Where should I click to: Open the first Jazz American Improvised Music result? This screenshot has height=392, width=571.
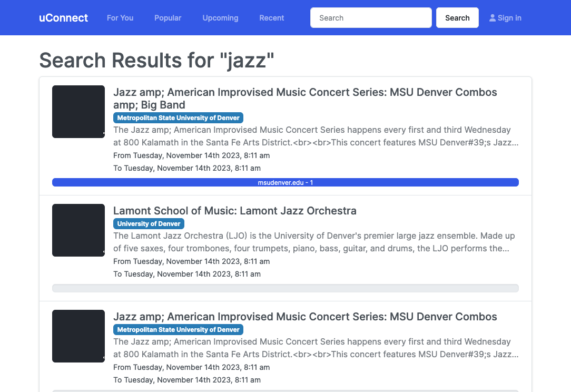click(305, 98)
